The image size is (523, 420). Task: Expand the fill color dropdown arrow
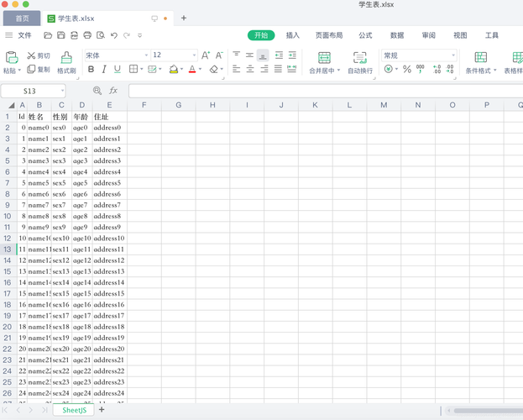pos(182,69)
